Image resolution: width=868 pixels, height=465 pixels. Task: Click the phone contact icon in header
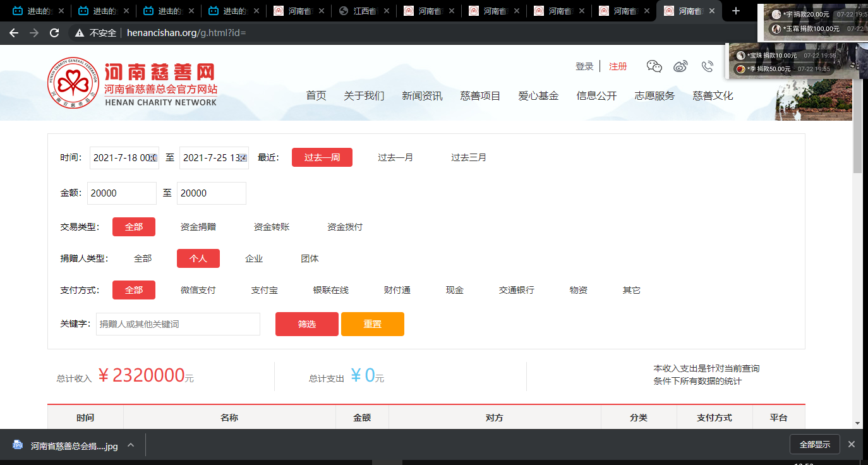pos(707,66)
